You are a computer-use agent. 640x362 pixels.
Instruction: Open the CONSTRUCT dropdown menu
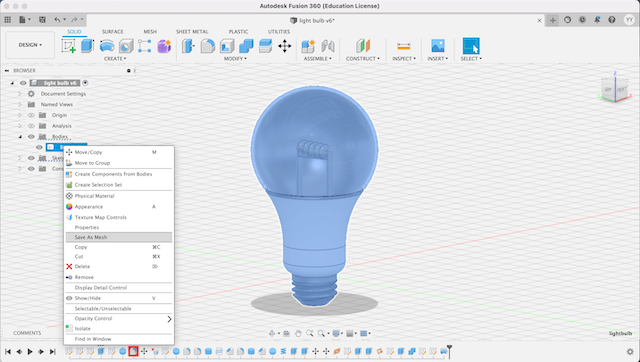click(363, 58)
